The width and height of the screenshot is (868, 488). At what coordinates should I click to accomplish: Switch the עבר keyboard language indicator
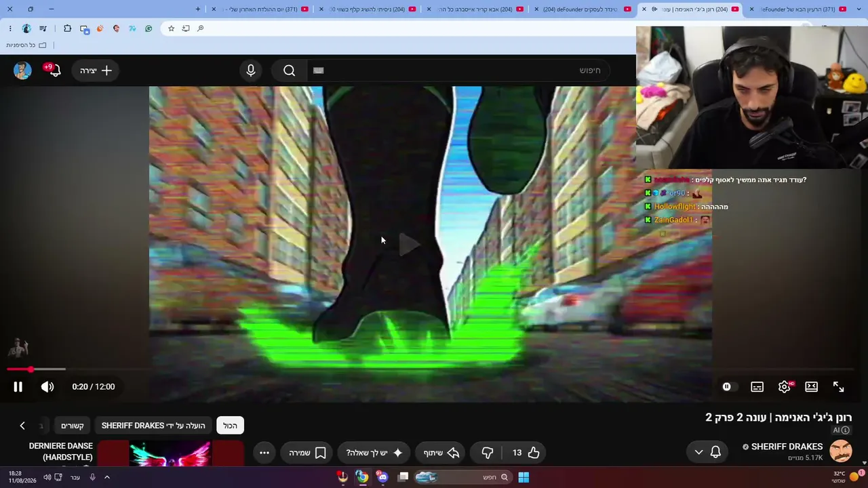pos(75,477)
